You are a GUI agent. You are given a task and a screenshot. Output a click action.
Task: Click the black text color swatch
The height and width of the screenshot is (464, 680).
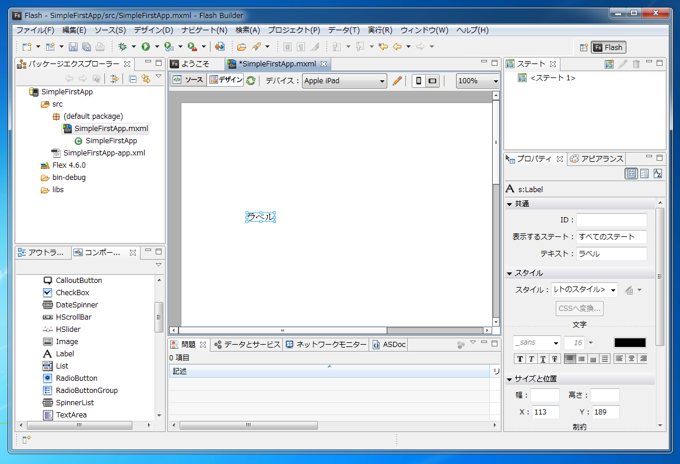630,343
